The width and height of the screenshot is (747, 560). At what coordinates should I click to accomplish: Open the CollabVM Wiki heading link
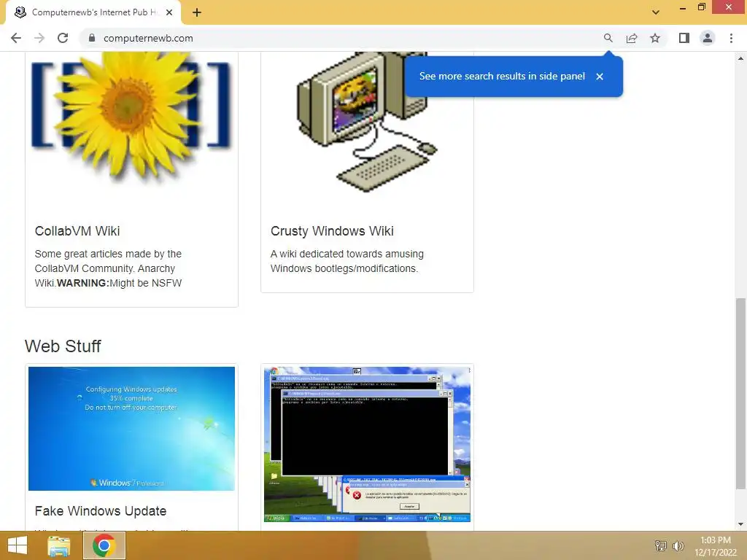77,231
